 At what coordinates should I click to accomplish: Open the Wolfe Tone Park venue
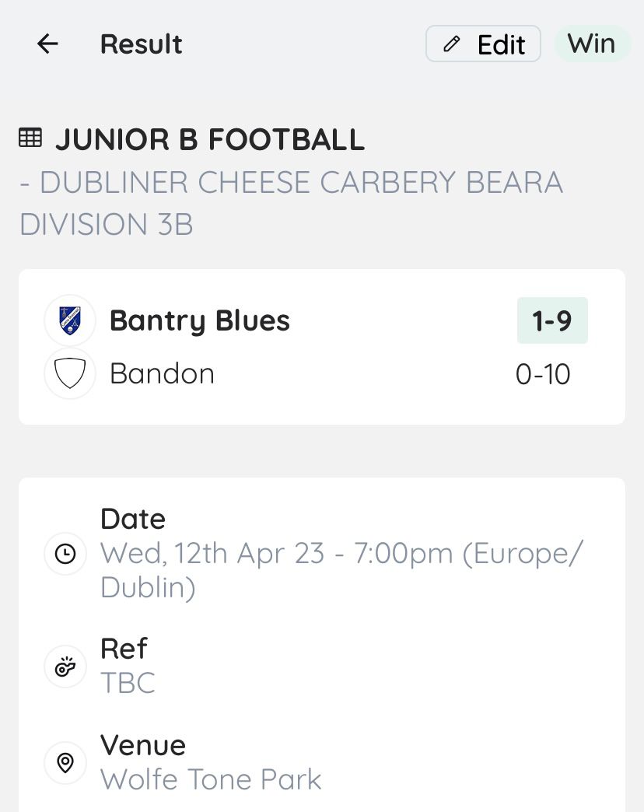(x=211, y=779)
